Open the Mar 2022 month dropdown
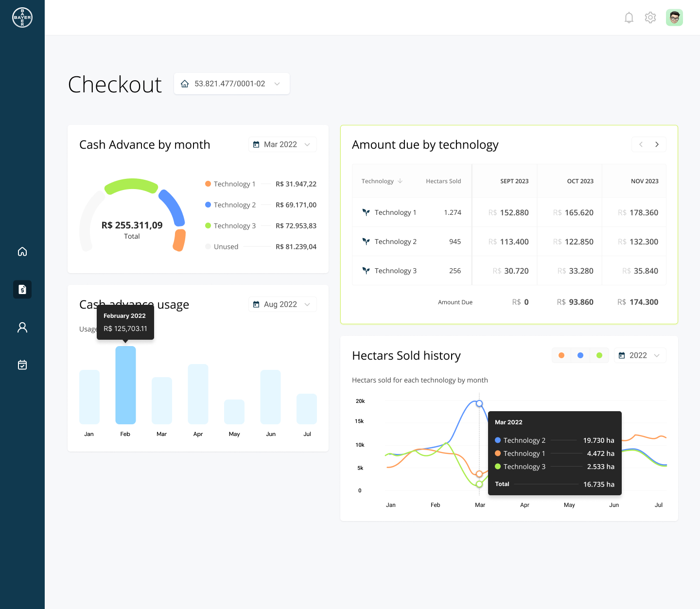Viewport: 700px width, 609px height. point(282,144)
